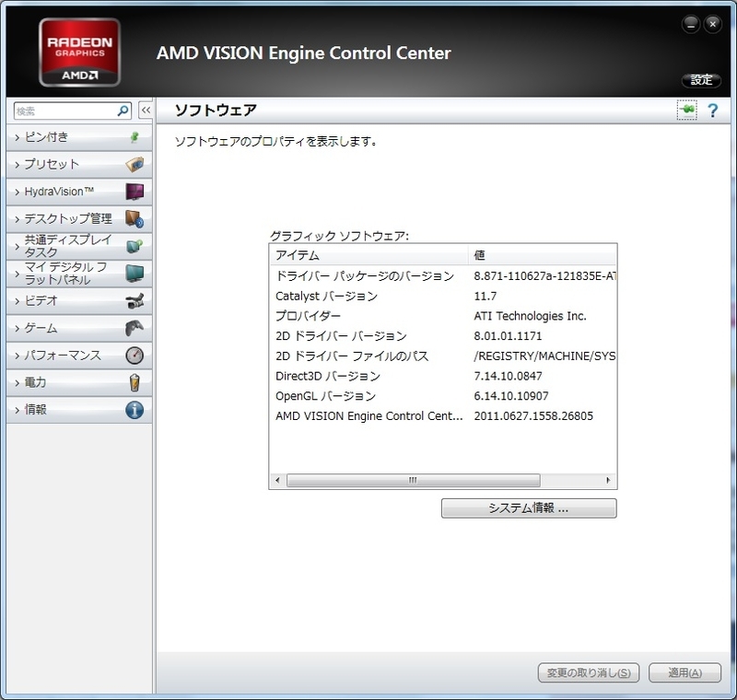Expand the パフォーマンス section arrow
The width and height of the screenshot is (737, 700).
pos(17,356)
